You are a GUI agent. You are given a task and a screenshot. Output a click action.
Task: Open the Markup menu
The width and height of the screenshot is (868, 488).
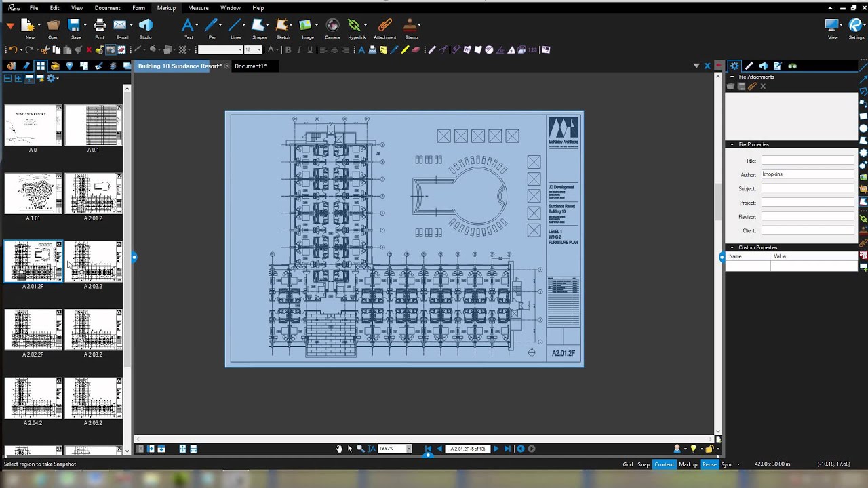pyautogui.click(x=166, y=8)
